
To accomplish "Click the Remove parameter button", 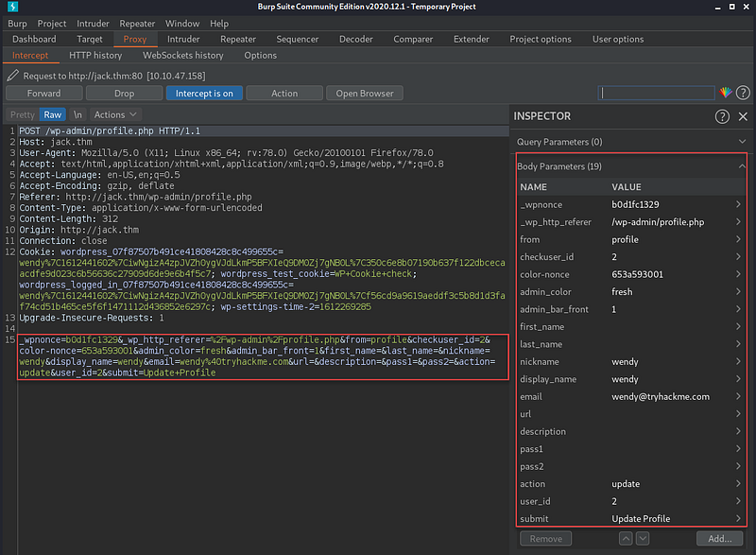I will 546,539.
